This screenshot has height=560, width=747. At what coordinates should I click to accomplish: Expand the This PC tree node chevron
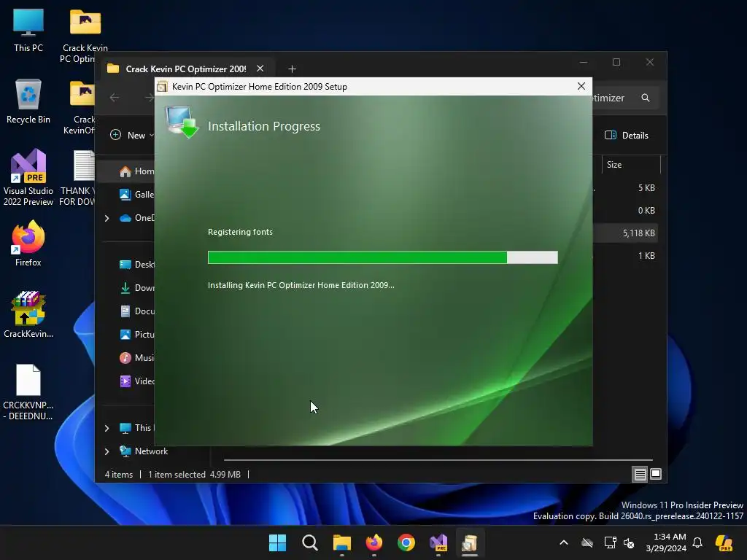(x=107, y=428)
